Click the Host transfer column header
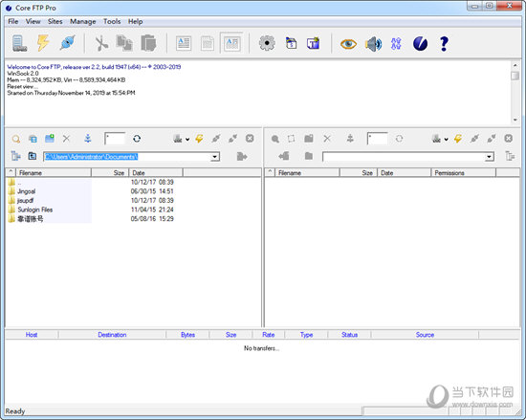526x420 pixels. [32, 335]
